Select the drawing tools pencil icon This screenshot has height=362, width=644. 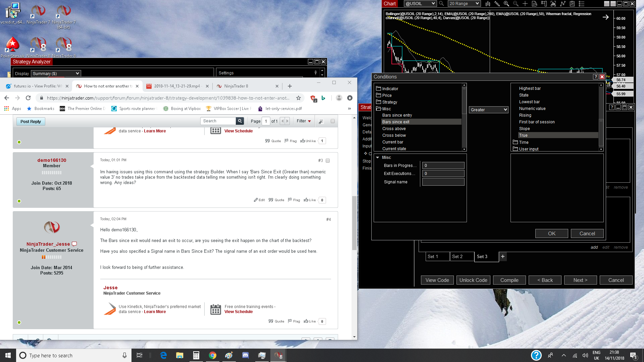497,4
